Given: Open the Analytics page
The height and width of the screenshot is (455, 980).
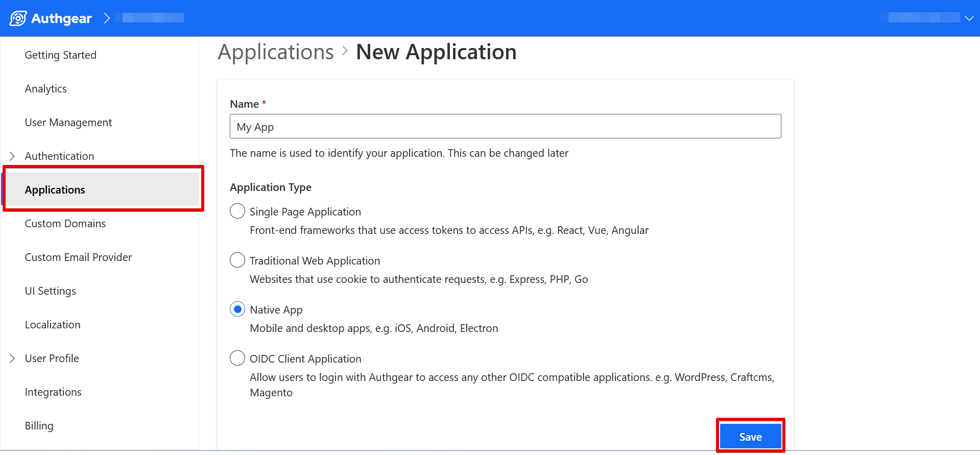Looking at the screenshot, I should [x=45, y=89].
